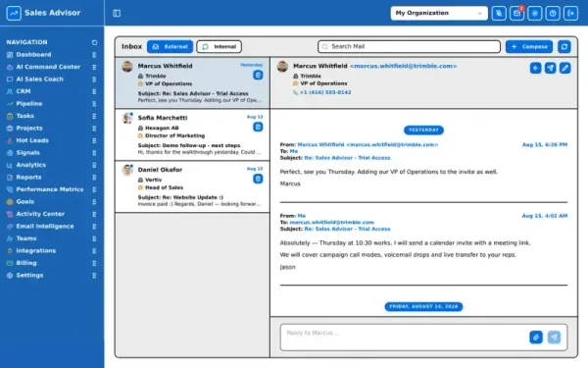Click the YESTERDAY date badge

click(423, 130)
